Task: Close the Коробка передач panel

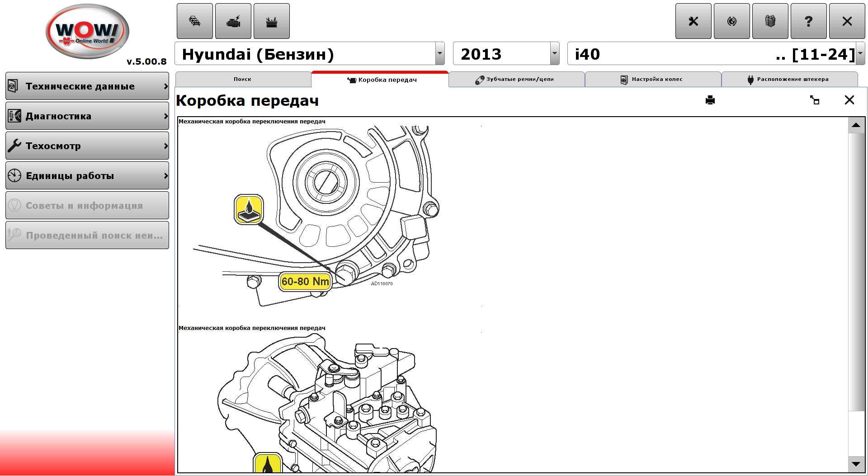Action: [849, 100]
